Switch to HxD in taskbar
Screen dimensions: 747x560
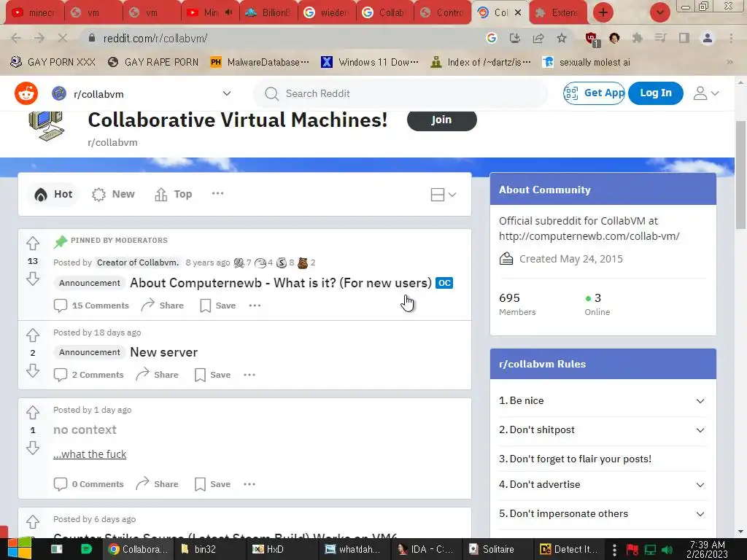coord(268,549)
